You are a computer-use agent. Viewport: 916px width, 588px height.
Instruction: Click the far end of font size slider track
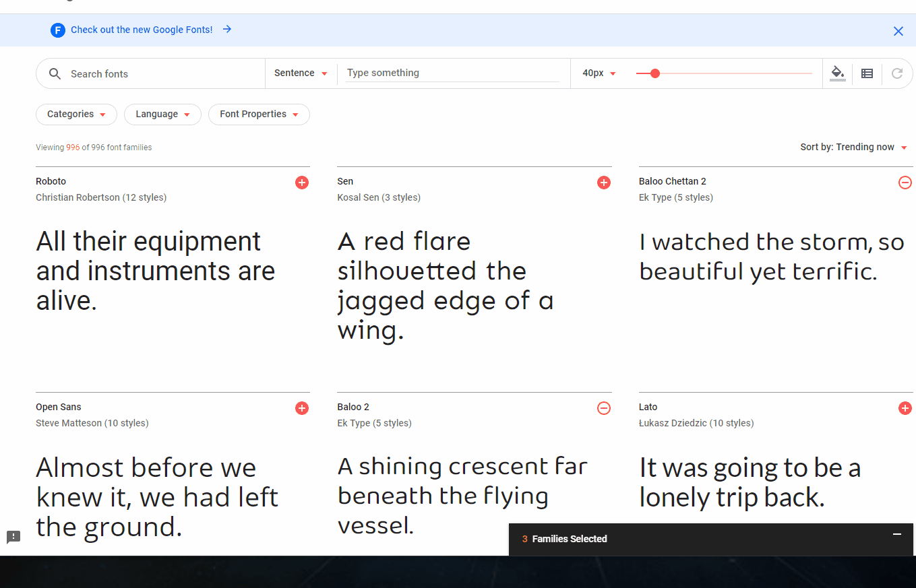(x=811, y=73)
